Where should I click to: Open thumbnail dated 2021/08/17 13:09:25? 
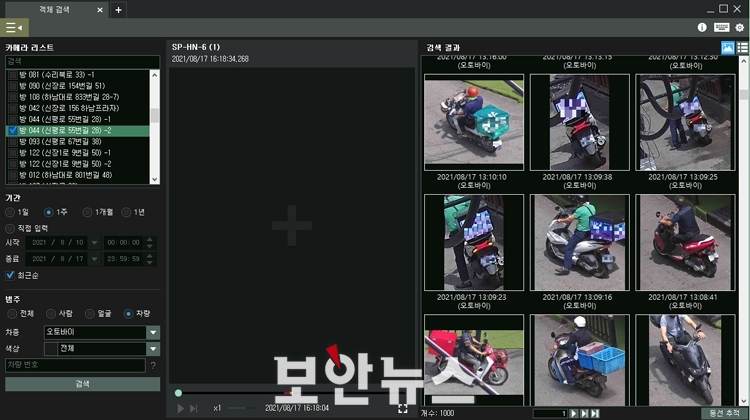click(685, 122)
